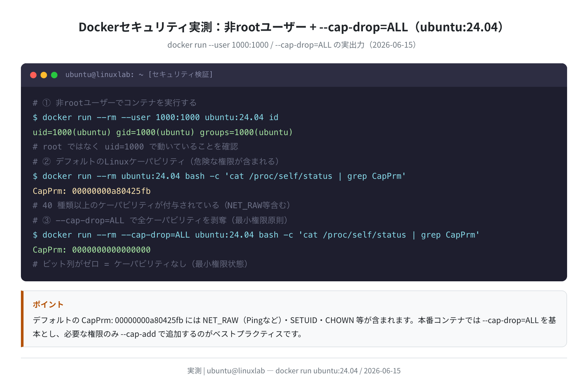Click the green maximize dot in terminal header
Image resolution: width=588 pixels, height=389 pixels.
point(54,75)
